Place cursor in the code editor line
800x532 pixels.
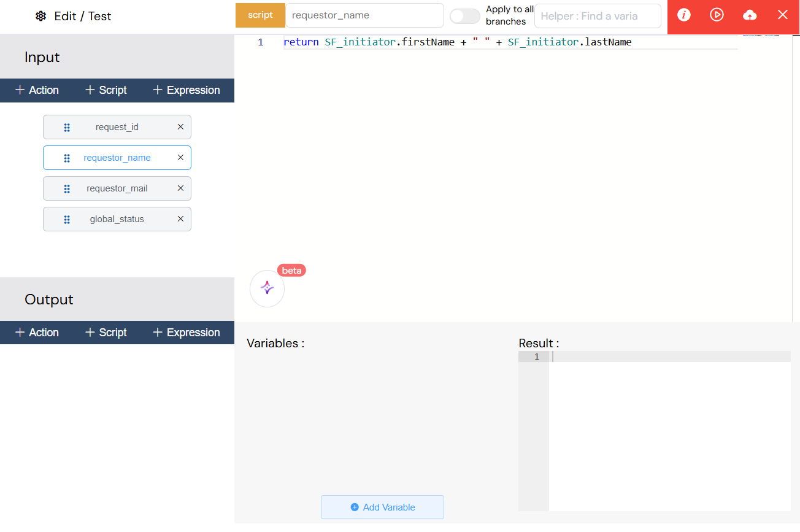tap(491, 42)
